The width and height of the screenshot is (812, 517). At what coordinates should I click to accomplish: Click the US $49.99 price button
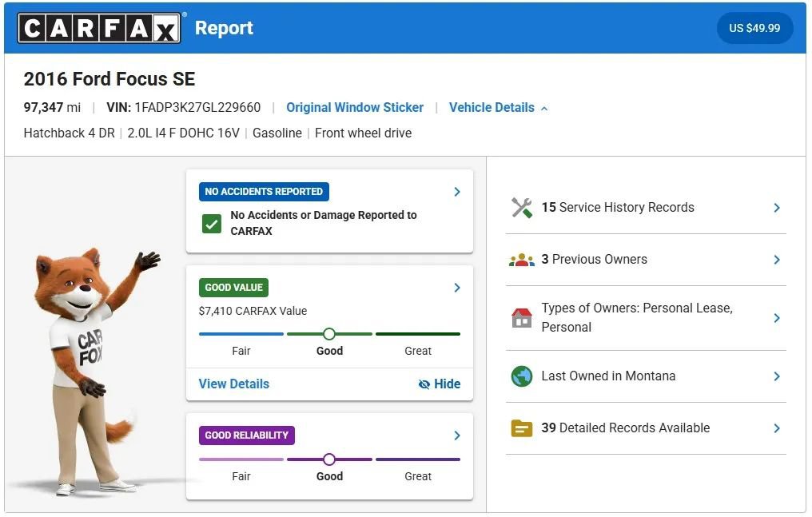click(x=754, y=28)
